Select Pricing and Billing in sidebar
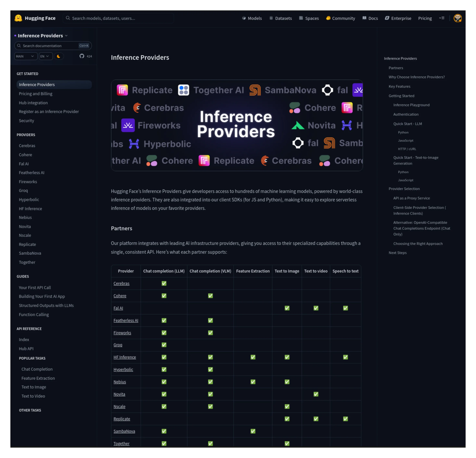The height and width of the screenshot is (458, 476). 35,94
